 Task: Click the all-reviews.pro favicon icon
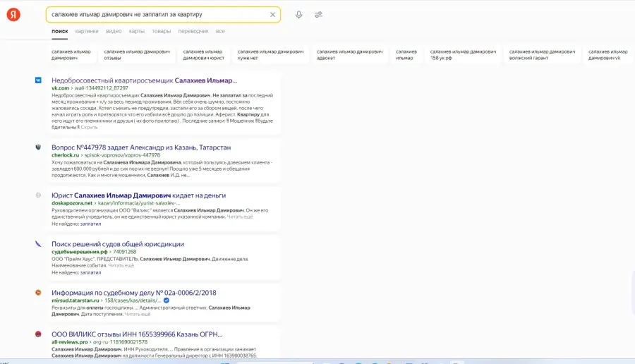coord(38,334)
